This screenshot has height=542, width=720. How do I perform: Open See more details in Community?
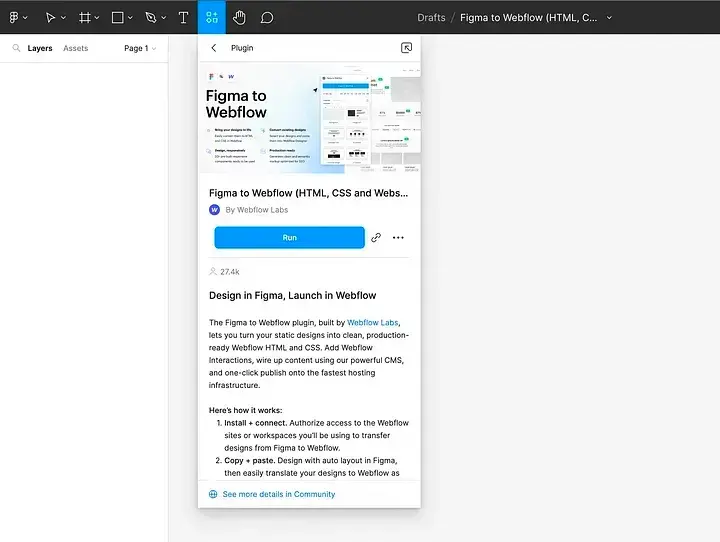tap(279, 494)
